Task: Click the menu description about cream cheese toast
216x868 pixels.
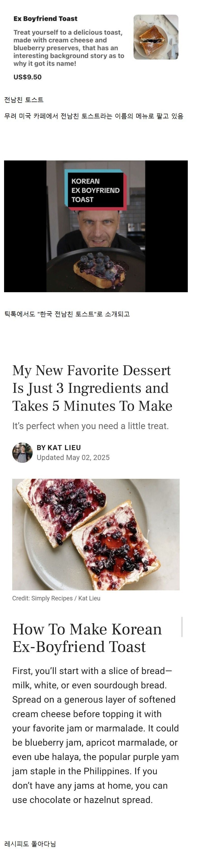Action: [69, 48]
